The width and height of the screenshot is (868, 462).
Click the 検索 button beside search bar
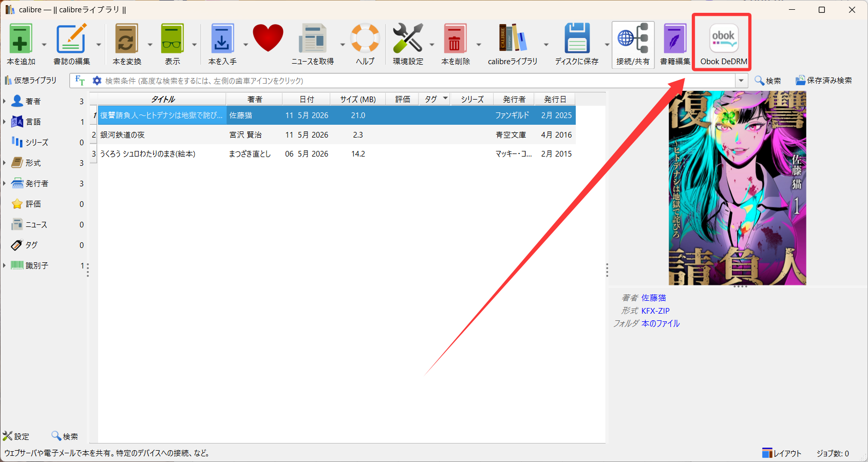point(768,81)
